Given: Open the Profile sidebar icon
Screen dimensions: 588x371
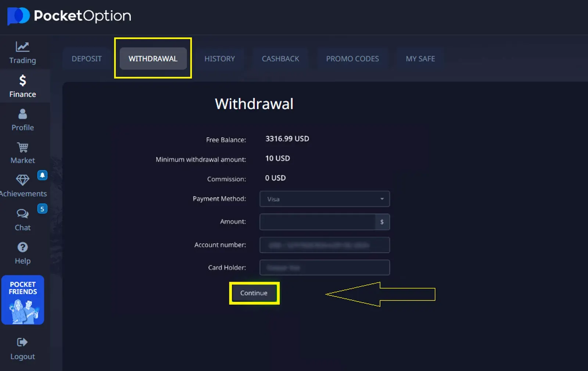Looking at the screenshot, I should (x=22, y=114).
